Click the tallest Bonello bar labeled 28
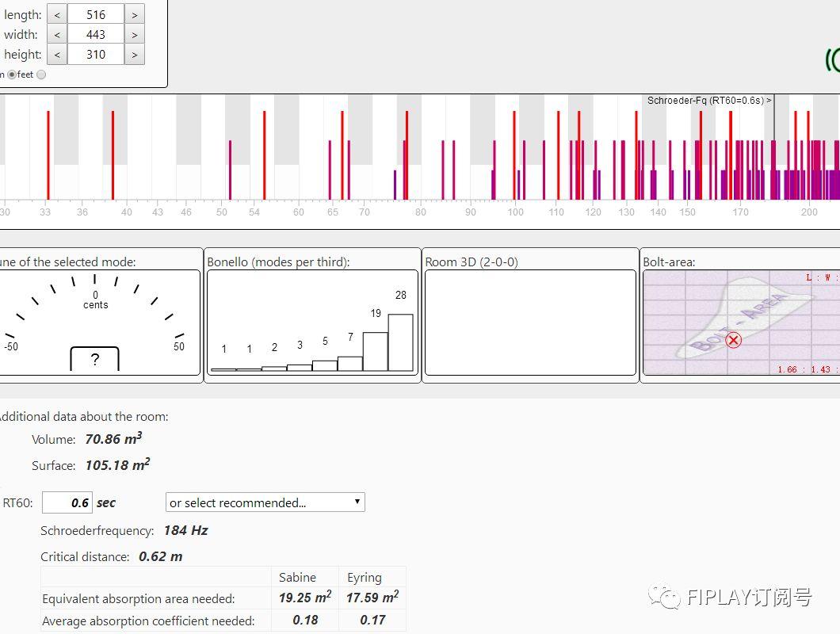Viewport: 840px width, 634px height. (400, 342)
